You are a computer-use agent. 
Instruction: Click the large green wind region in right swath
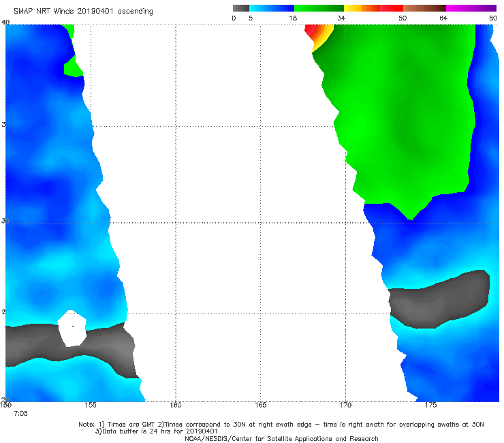(408, 112)
